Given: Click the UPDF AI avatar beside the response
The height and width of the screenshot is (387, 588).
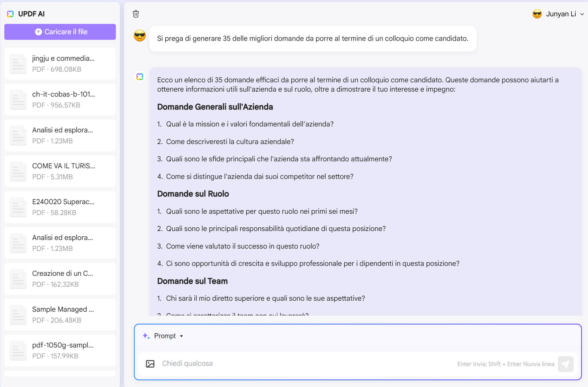Looking at the screenshot, I should (x=140, y=77).
